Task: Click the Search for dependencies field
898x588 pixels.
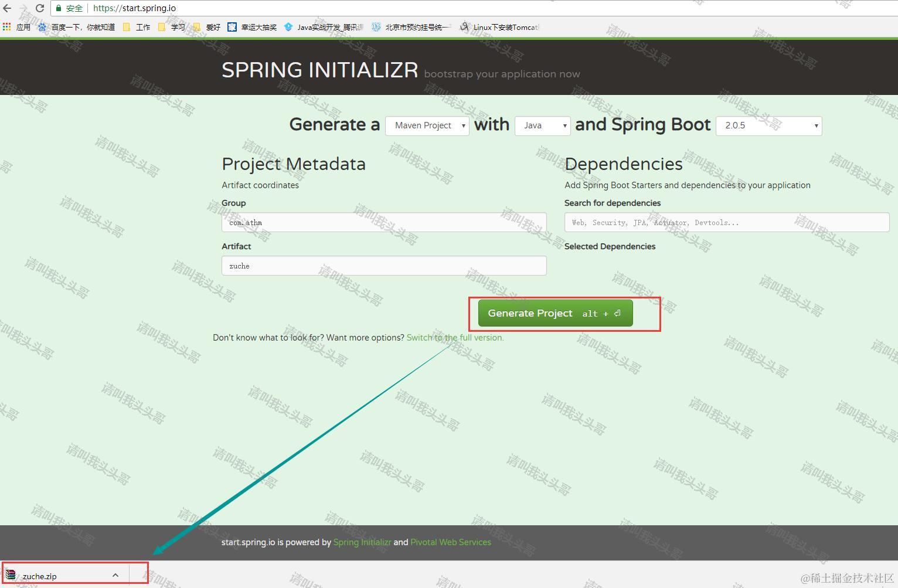Action: coord(726,222)
